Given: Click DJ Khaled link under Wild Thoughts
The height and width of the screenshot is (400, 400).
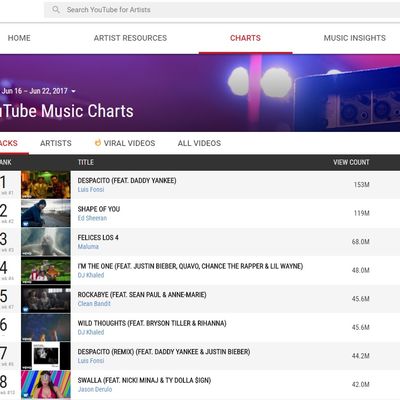Looking at the screenshot, I should [91, 332].
